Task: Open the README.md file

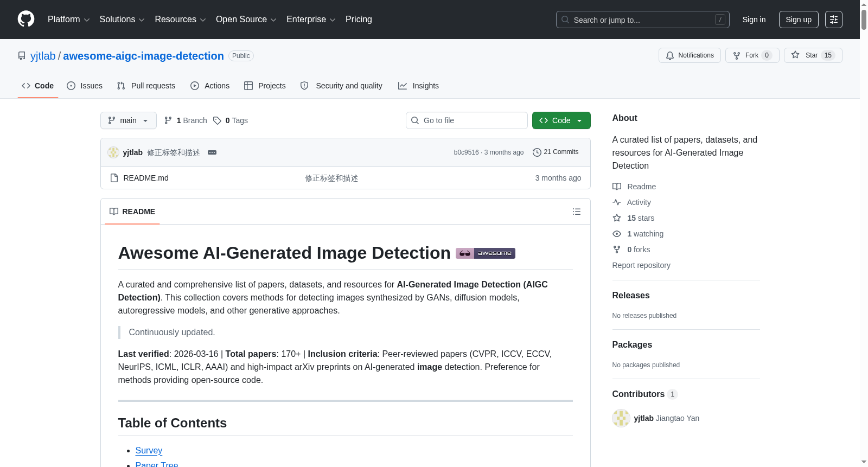Action: coord(146,178)
